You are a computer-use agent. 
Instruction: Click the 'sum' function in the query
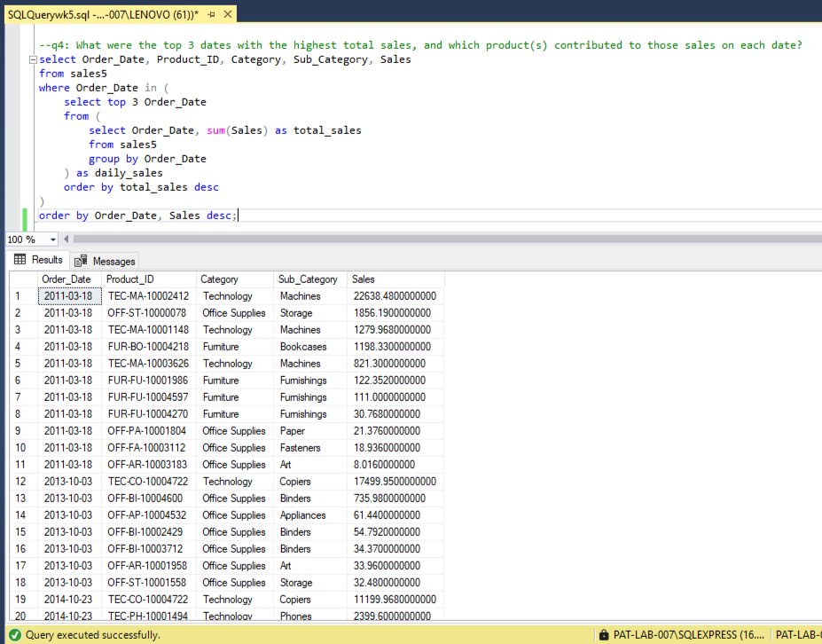pos(216,130)
